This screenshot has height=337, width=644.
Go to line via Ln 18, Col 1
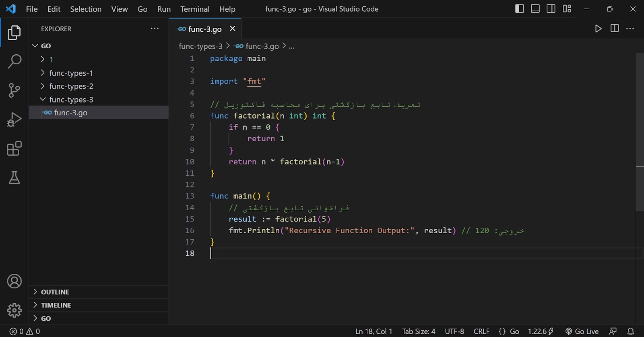[x=374, y=331]
